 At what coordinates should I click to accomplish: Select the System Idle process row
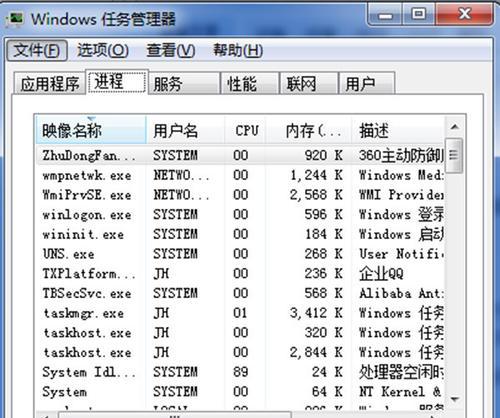coord(240,372)
